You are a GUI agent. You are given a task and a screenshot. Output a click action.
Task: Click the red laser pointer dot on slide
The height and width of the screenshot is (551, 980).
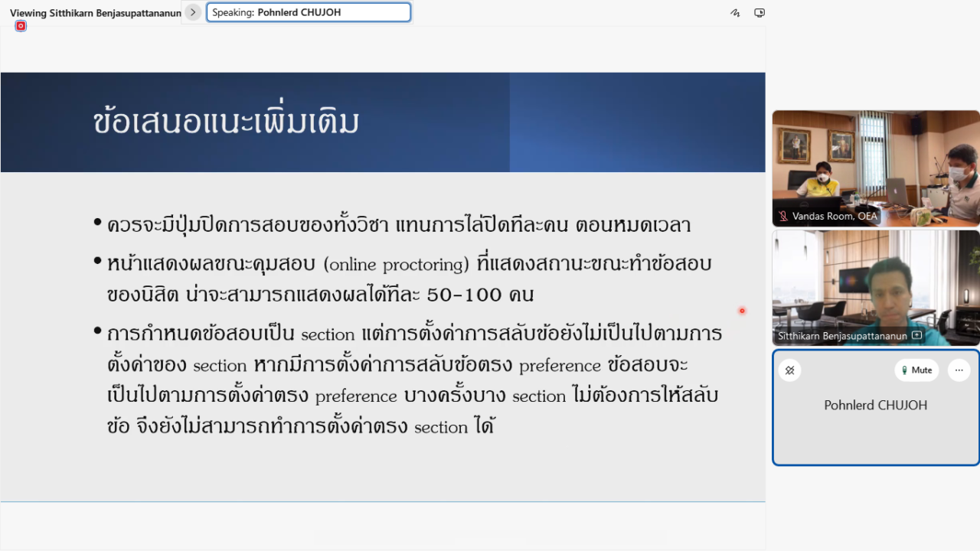pos(741,311)
